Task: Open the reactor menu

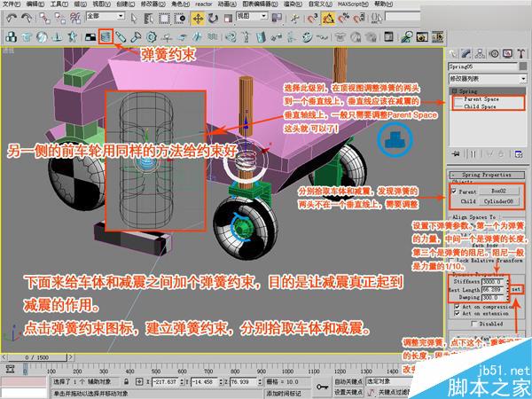Action: (x=204, y=4)
